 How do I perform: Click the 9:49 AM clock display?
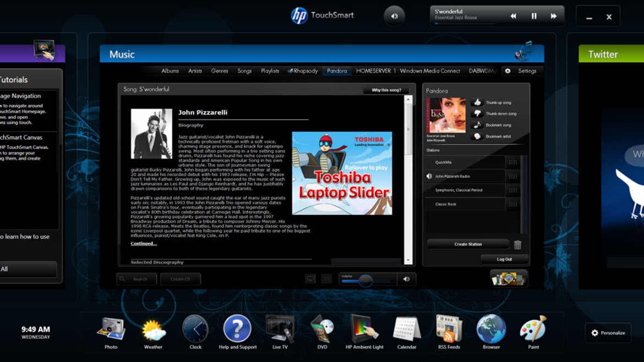tap(36, 330)
